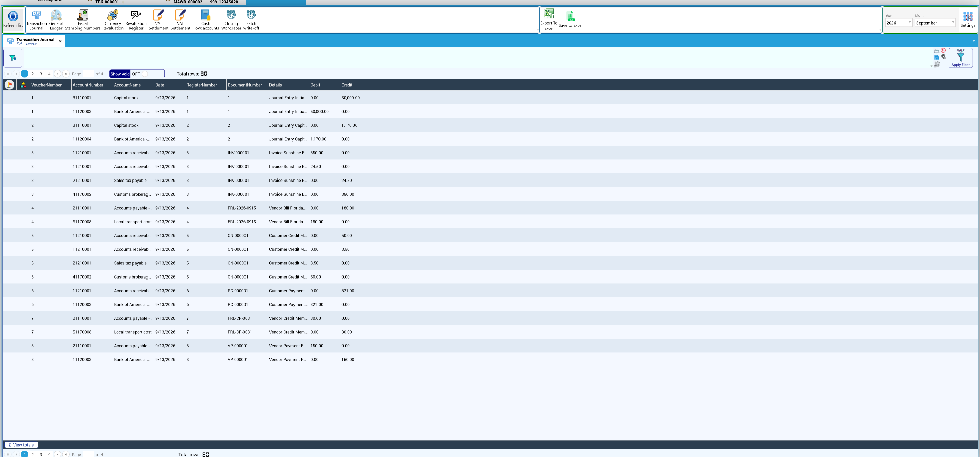Sort by the Credit column header

355,85
